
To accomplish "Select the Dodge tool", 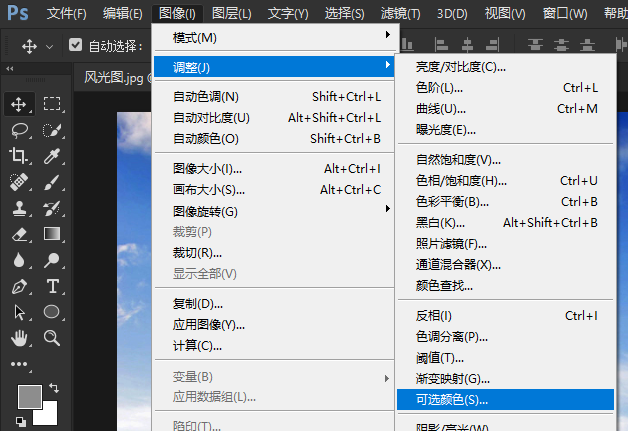I will click(52, 260).
